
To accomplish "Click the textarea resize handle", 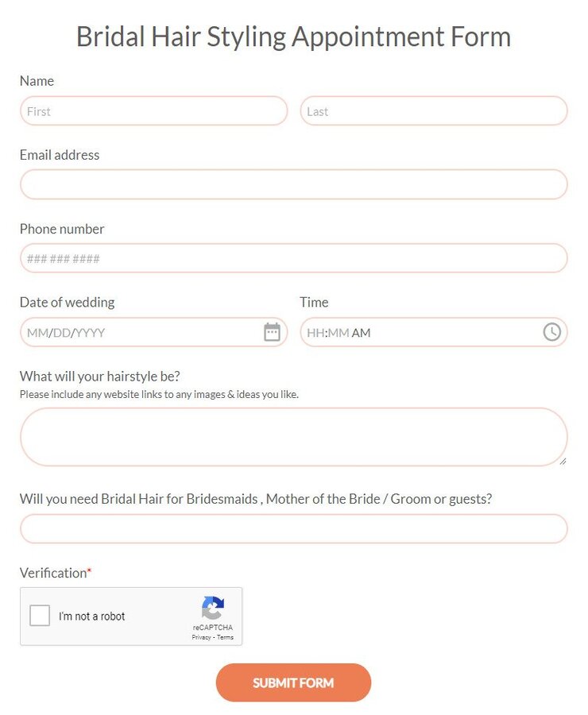I will coord(563,461).
